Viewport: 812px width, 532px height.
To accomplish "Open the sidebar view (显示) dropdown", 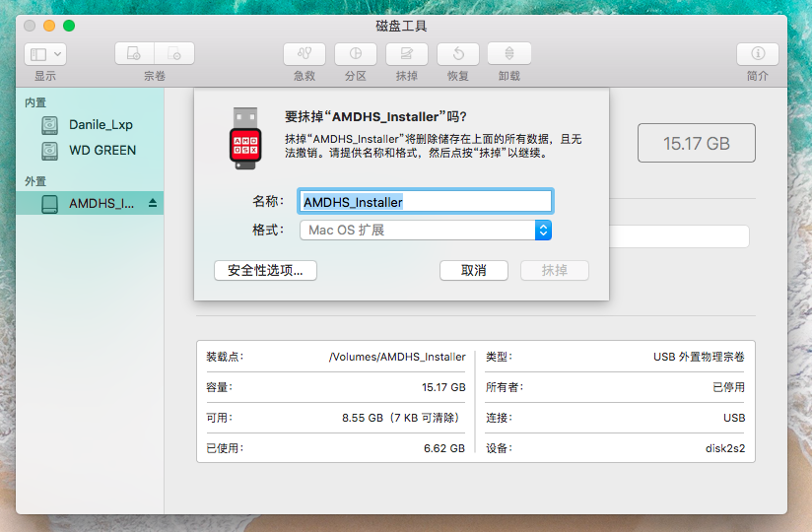I will [x=45, y=54].
